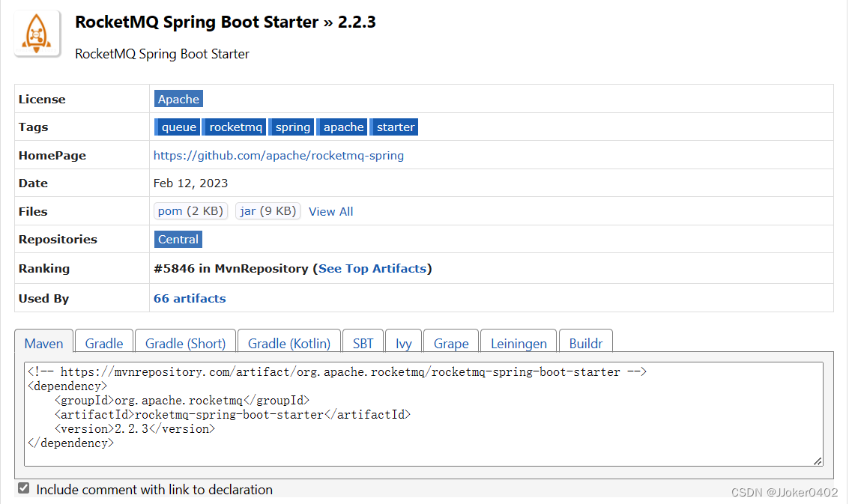This screenshot has height=504, width=849.
Task: Switch to the Gradle tab
Action: 104,344
